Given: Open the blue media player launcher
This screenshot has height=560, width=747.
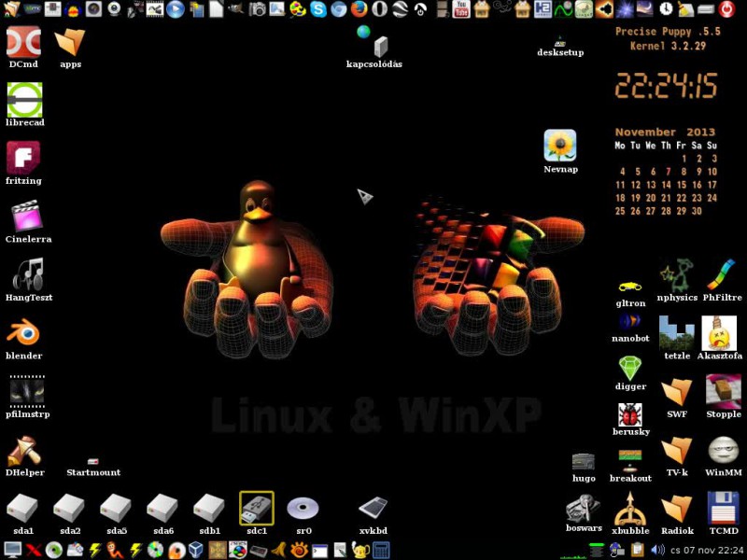Looking at the screenshot, I should click(176, 9).
